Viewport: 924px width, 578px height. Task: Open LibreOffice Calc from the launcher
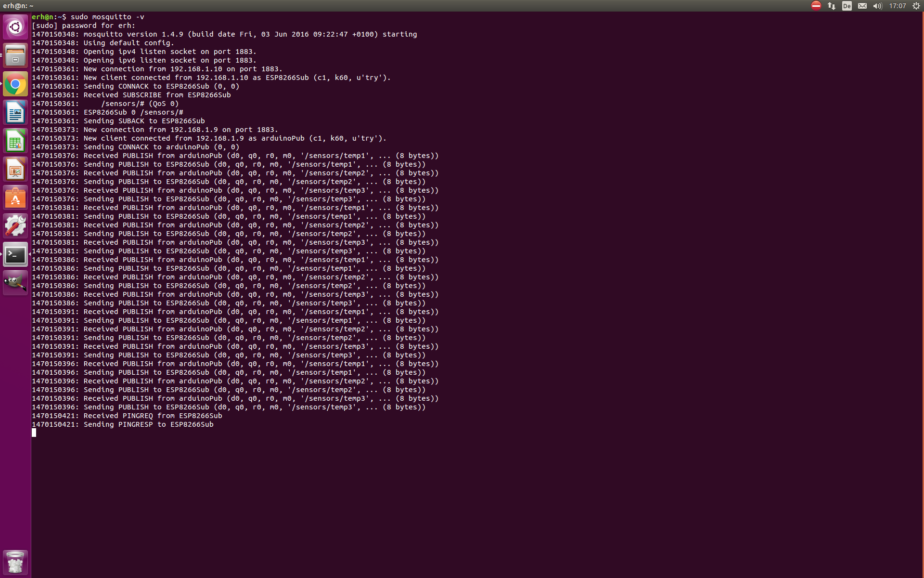[15, 141]
